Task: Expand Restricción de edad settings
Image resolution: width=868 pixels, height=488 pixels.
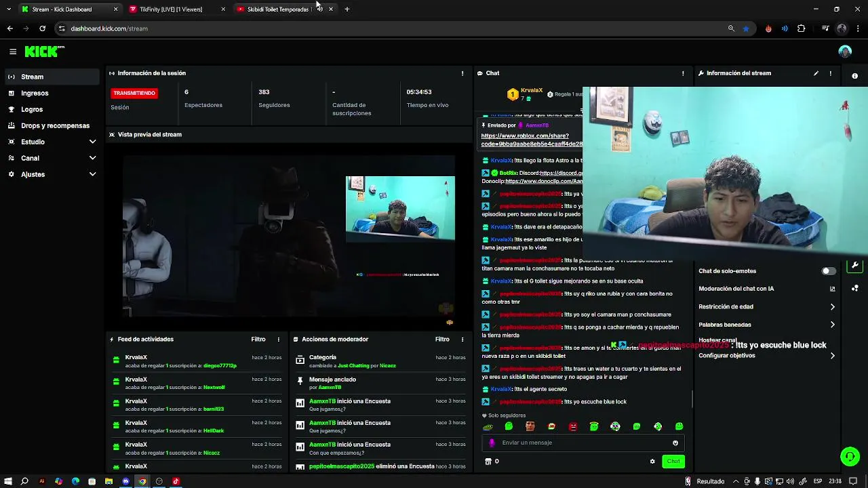Action: click(x=767, y=306)
